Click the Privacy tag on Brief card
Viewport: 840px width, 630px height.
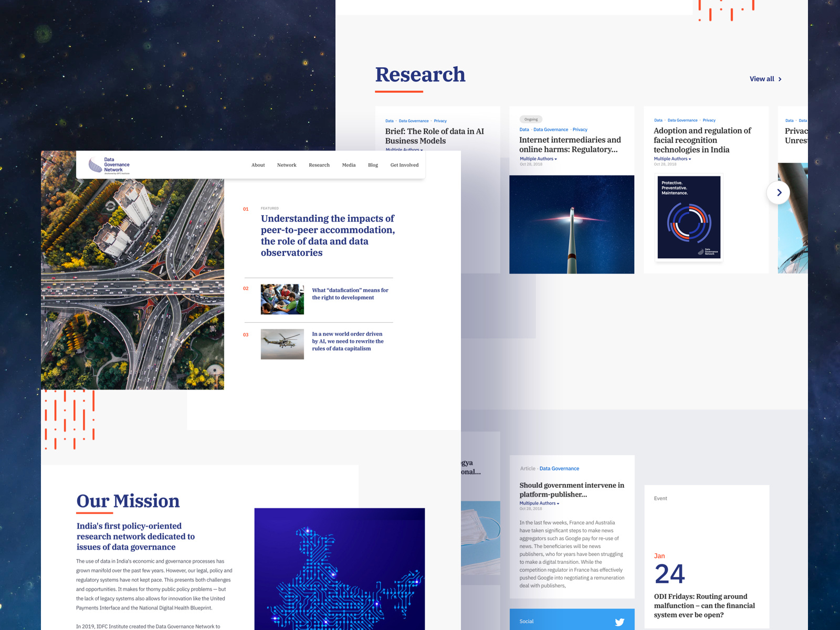[440, 121]
